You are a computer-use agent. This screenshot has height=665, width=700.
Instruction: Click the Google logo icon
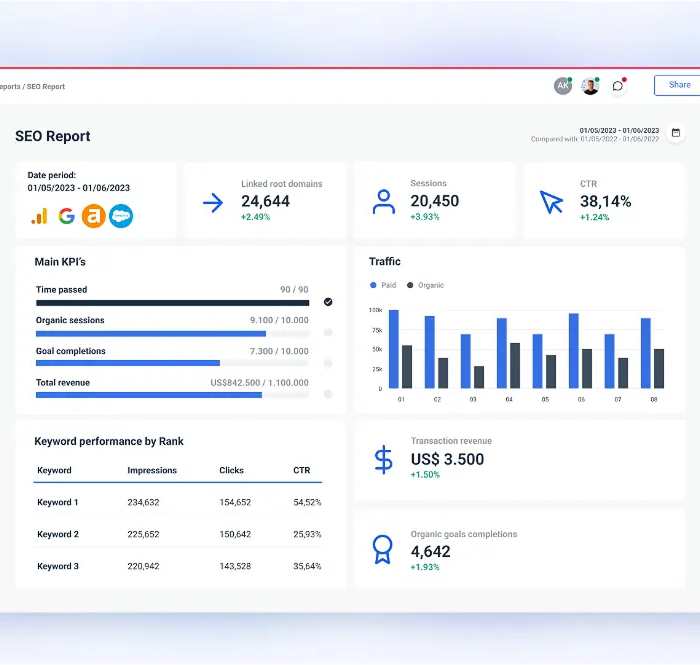(x=67, y=216)
